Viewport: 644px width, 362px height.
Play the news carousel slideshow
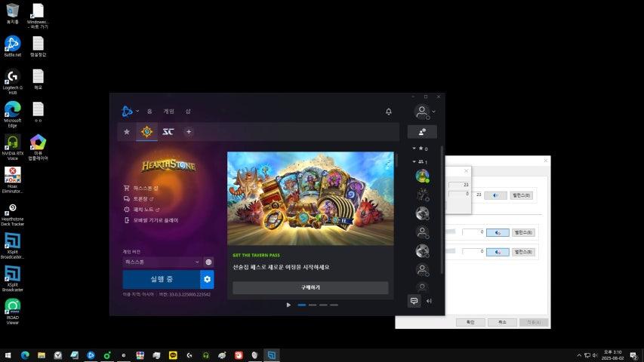288,305
